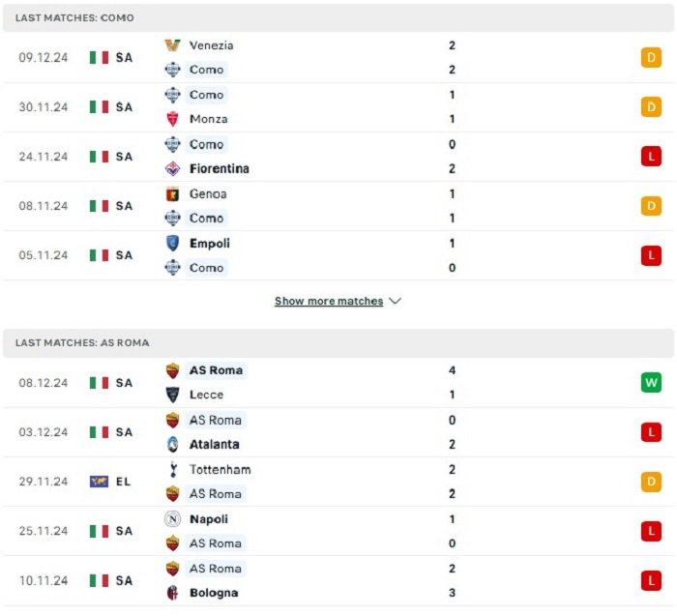Click the Monza team crest icon
This screenshot has height=616, width=677.
pyautogui.click(x=172, y=119)
